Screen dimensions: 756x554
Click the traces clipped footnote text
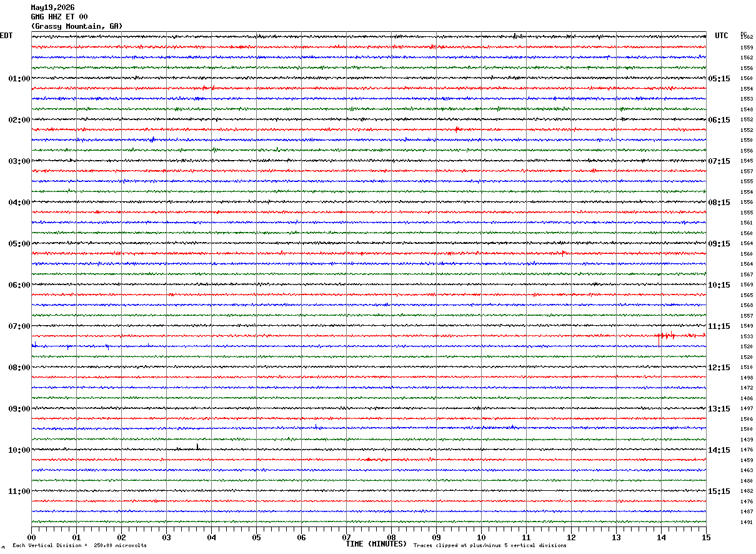[490, 545]
